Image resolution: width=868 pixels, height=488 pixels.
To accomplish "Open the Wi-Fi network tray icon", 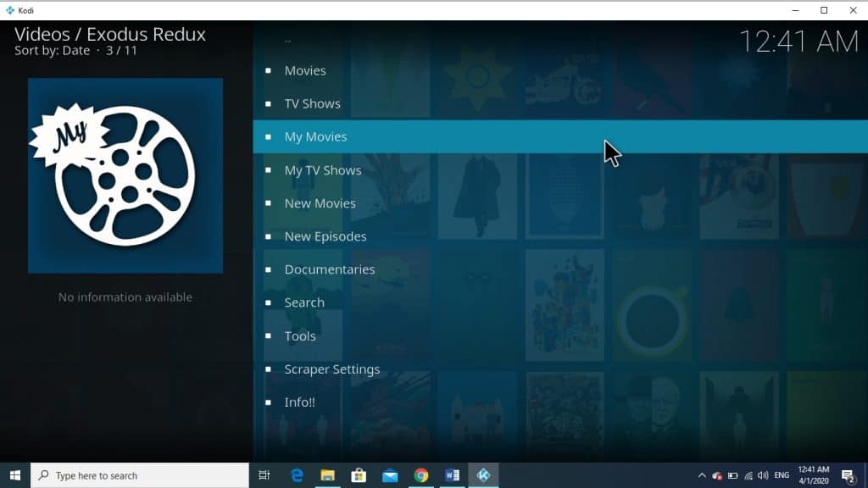I will tap(748, 475).
